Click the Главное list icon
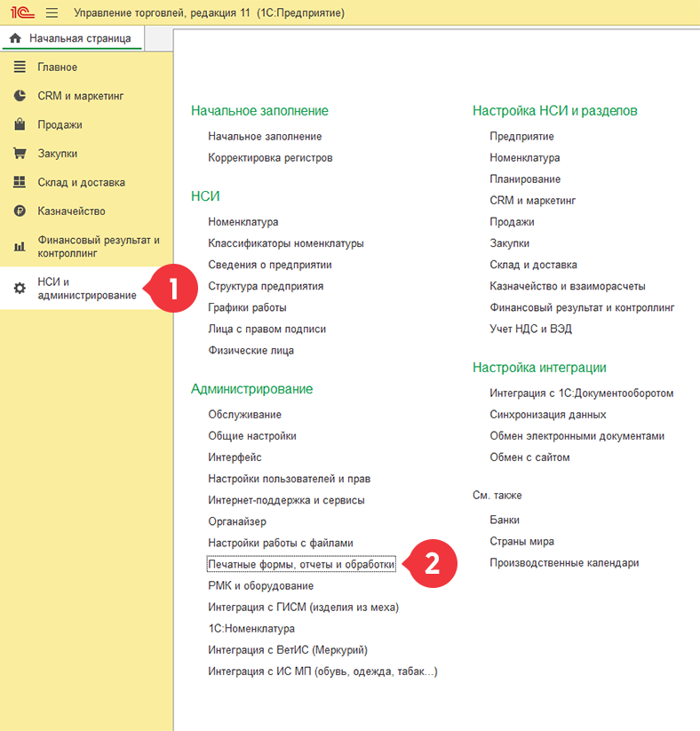This screenshot has width=700, height=731. tap(20, 68)
